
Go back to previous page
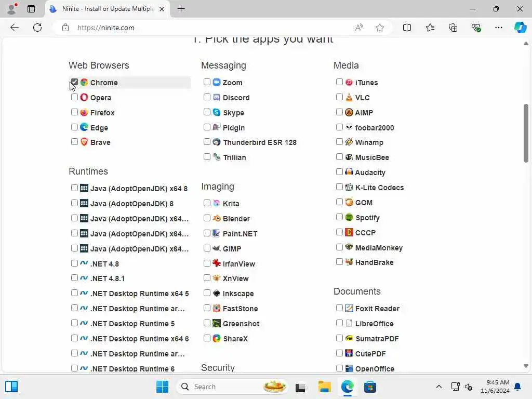(x=14, y=28)
